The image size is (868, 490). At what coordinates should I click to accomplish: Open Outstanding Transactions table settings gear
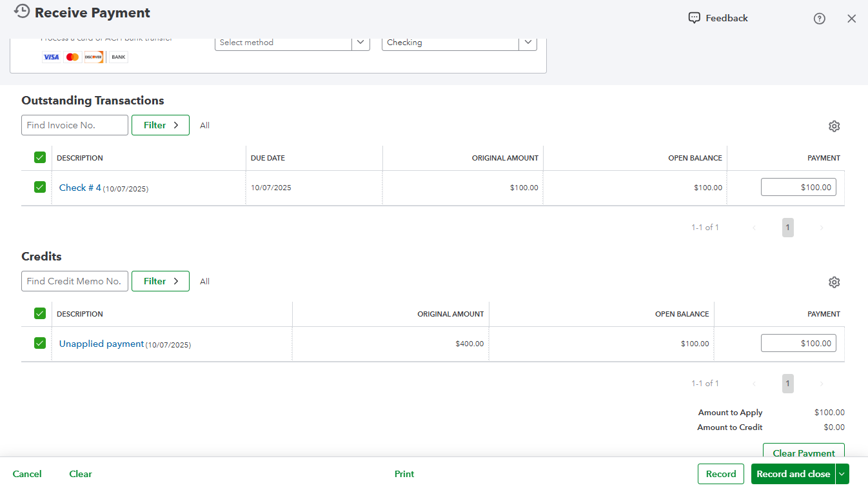click(x=834, y=126)
